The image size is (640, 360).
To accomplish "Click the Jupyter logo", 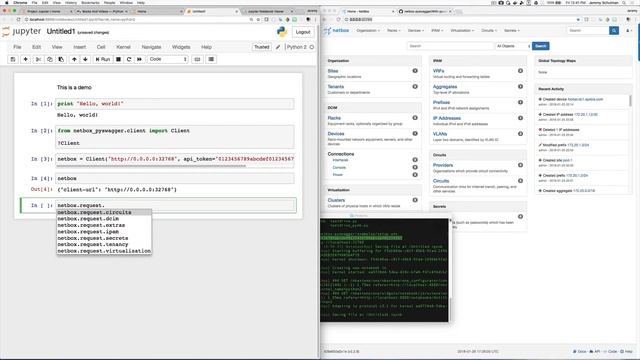I will pyautogui.click(x=22, y=31).
